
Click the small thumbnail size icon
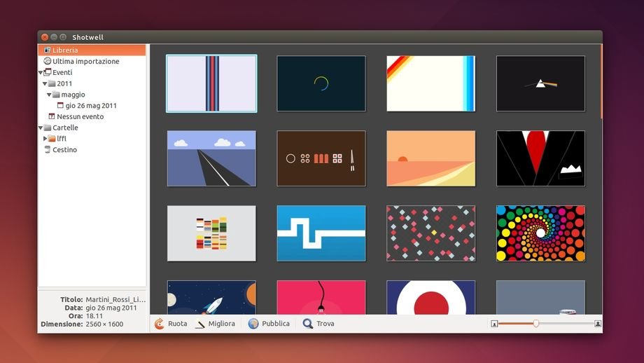tap(494, 324)
